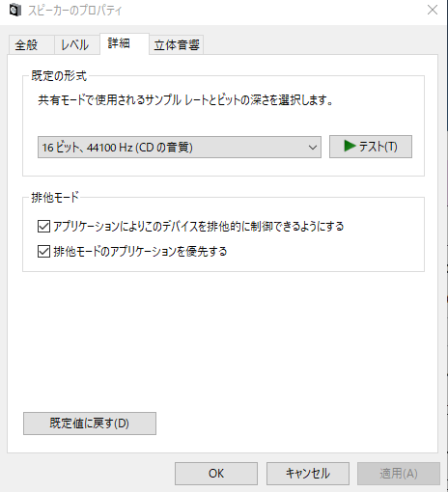The height and width of the screenshot is (492, 448).
Task: Open the 16 ビット、44100 Hz format combo box
Action: click(x=180, y=148)
